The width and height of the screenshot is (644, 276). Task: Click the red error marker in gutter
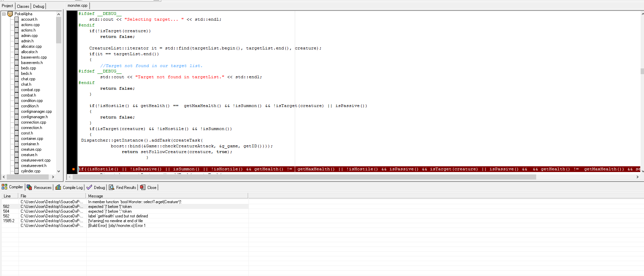(73, 169)
